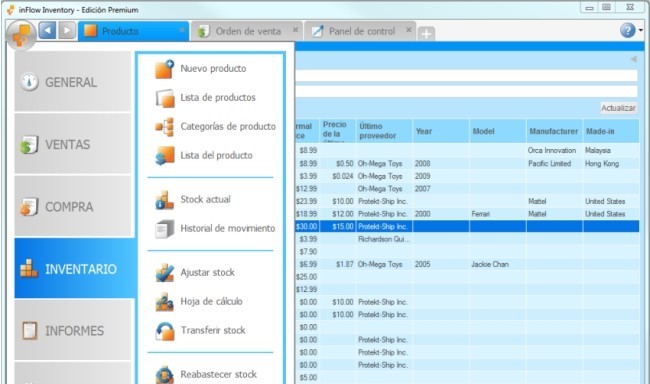Click the Richardson Qui... supplier cell
Image resolution: width=650 pixels, height=384 pixels.
[384, 239]
